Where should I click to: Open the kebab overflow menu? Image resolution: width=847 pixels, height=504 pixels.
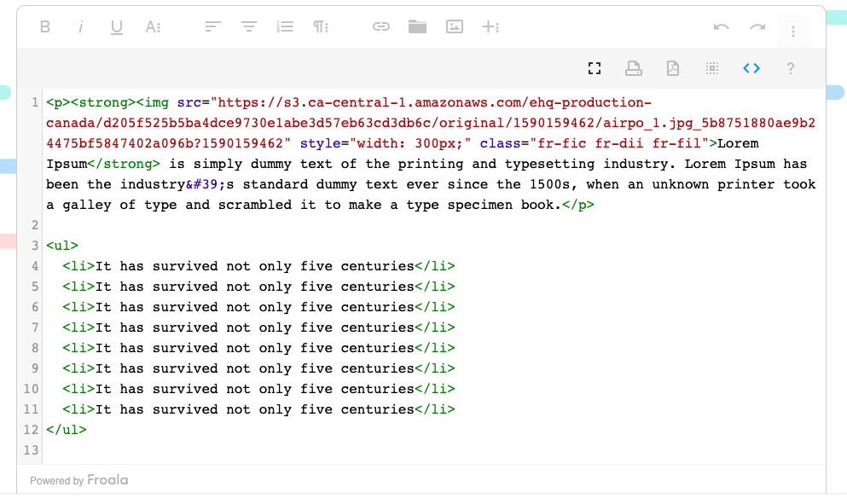click(793, 31)
